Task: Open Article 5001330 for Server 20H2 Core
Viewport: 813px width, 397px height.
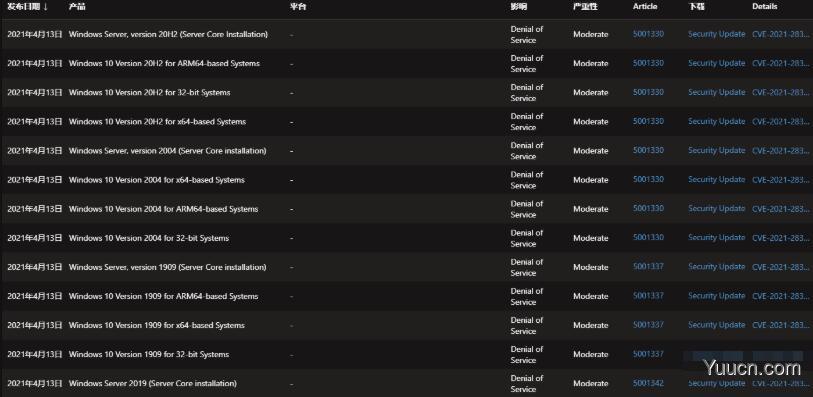Action: pos(648,34)
